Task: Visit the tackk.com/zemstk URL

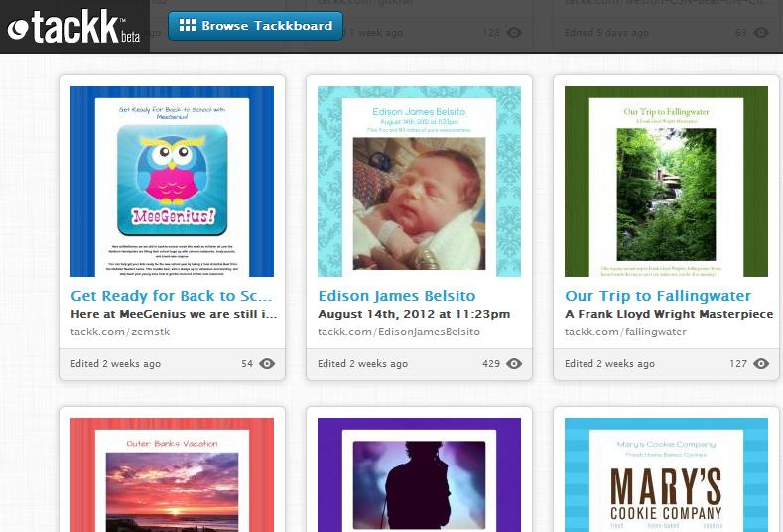Action: pyautogui.click(x=120, y=332)
